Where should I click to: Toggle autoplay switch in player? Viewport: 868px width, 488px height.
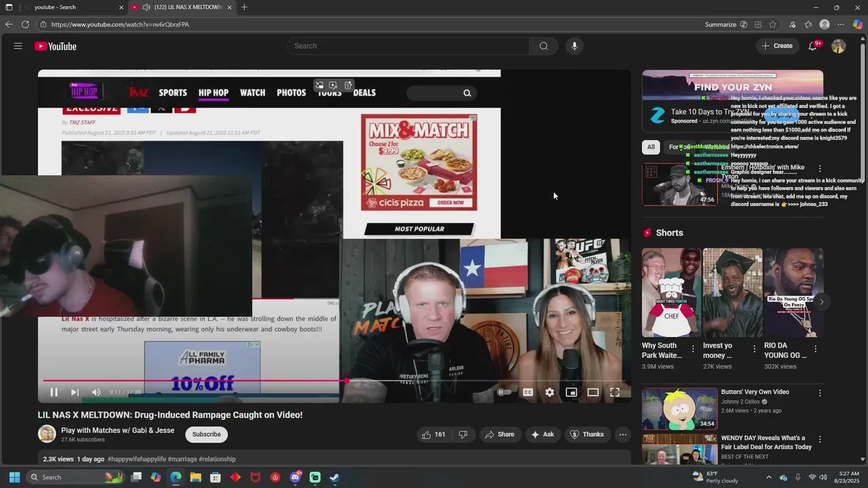coord(505,392)
